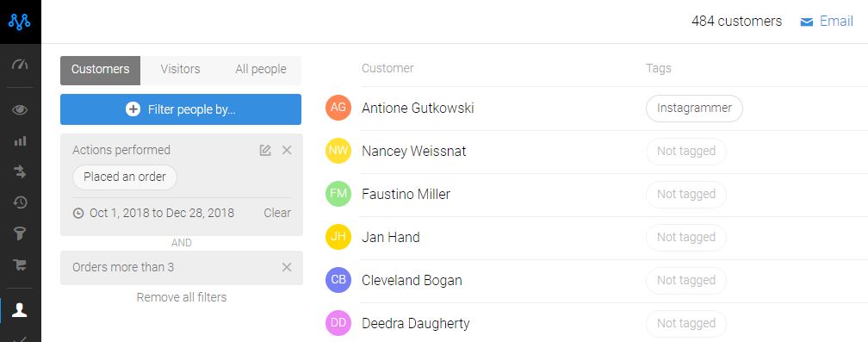Image resolution: width=868 pixels, height=342 pixels.
Task: Click the Email link at top right
Action: point(827,22)
